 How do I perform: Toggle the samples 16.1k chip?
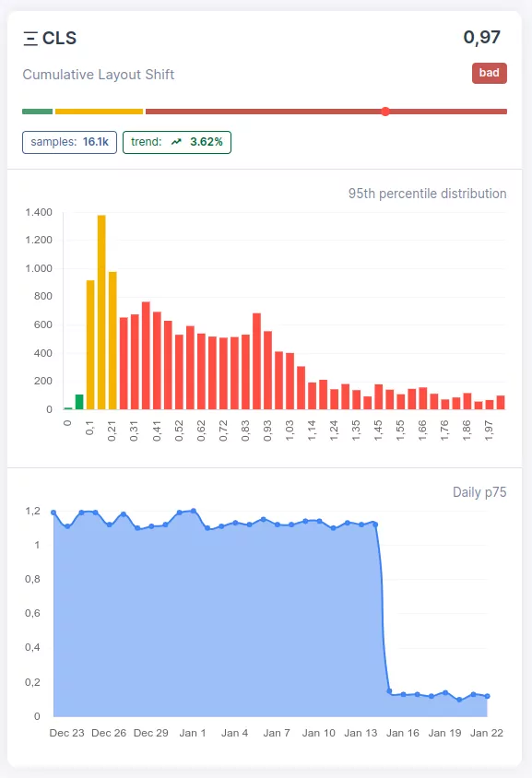(x=68, y=142)
